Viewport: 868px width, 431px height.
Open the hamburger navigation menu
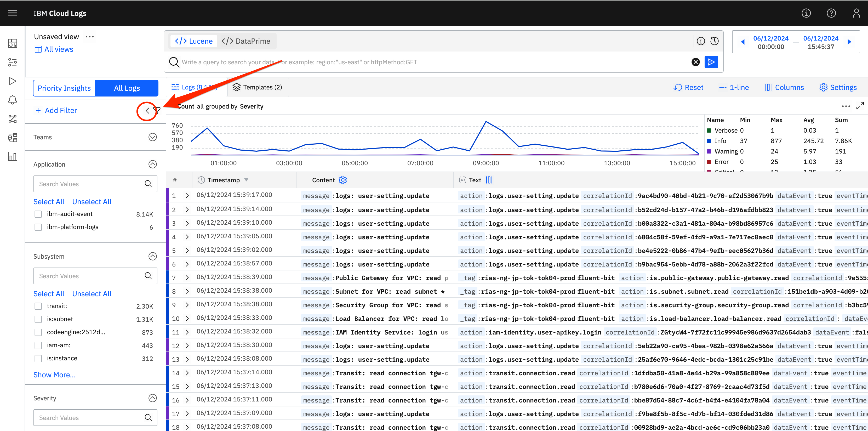pos(13,13)
